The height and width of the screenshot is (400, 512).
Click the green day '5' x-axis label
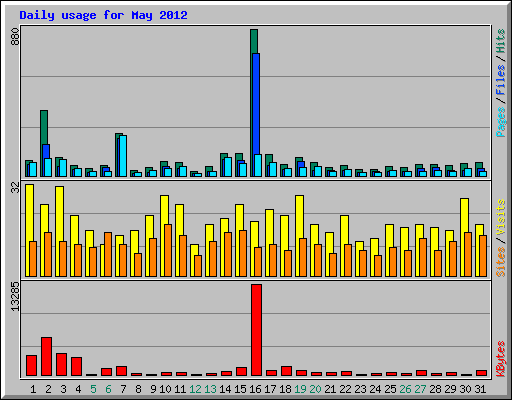click(x=93, y=389)
